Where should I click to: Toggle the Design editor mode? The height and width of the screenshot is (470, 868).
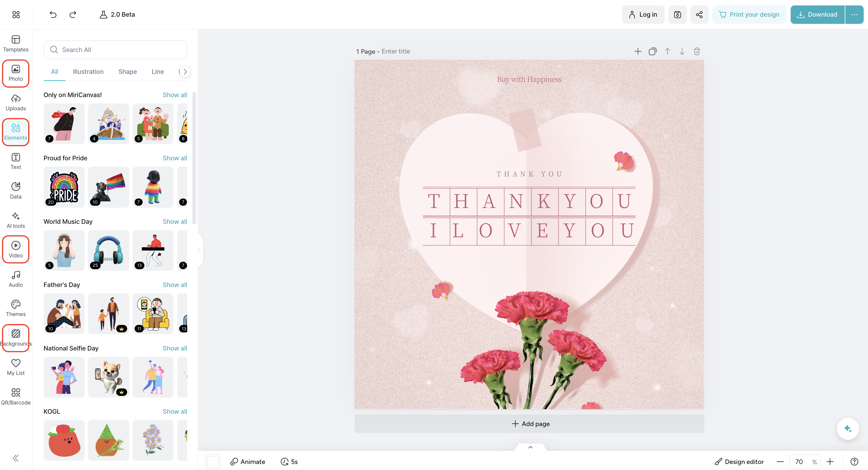739,461
